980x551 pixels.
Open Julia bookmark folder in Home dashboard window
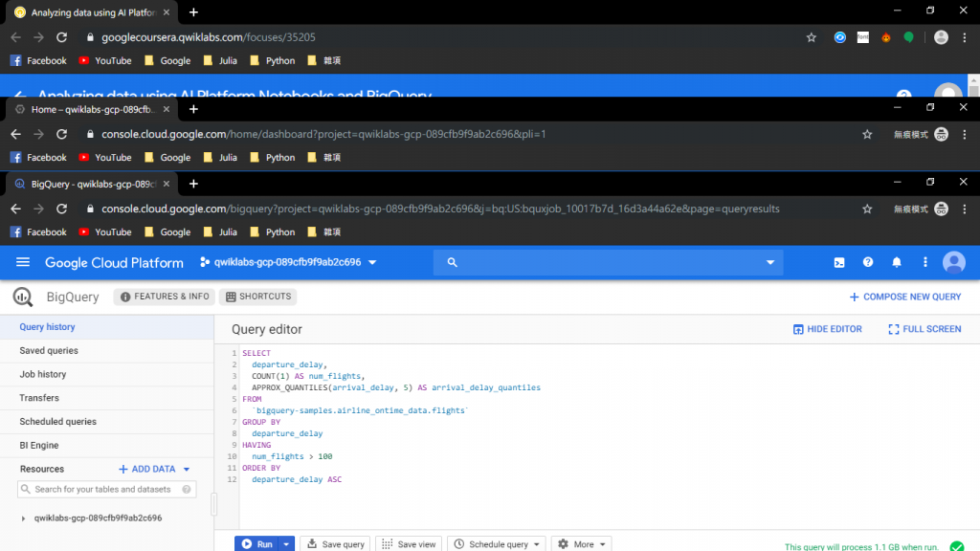[x=220, y=158]
